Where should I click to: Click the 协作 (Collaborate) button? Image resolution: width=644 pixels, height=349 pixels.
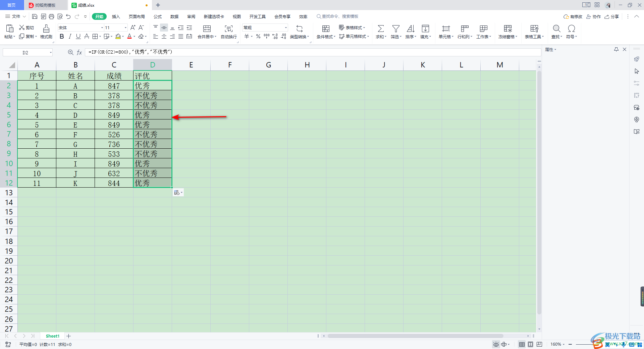(x=594, y=16)
